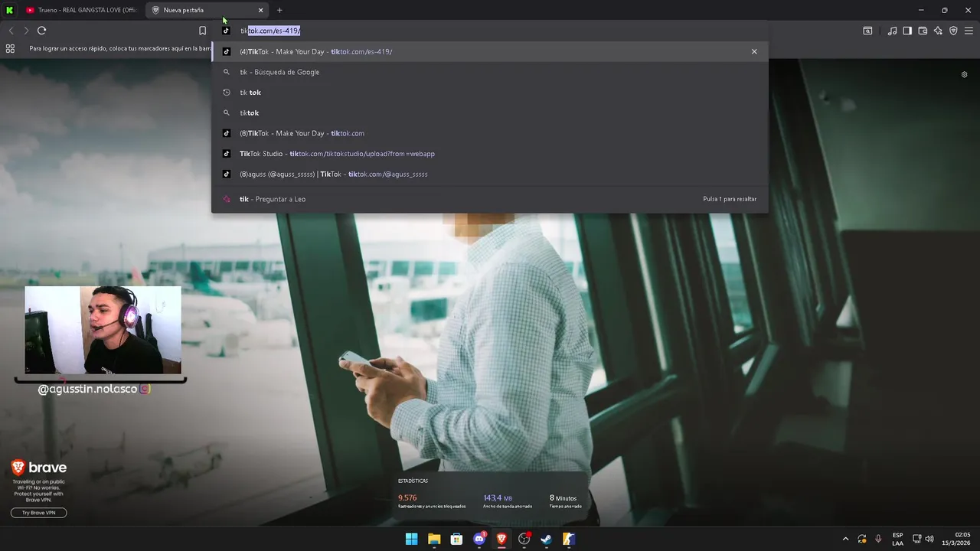Click the Try Brave VPN button
This screenshot has width=980, height=551.
coord(39,513)
